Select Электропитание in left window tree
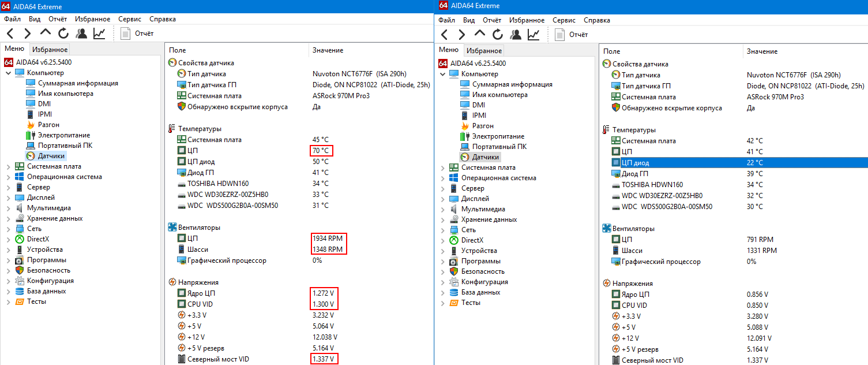The height and width of the screenshot is (365, 868). 64,135
